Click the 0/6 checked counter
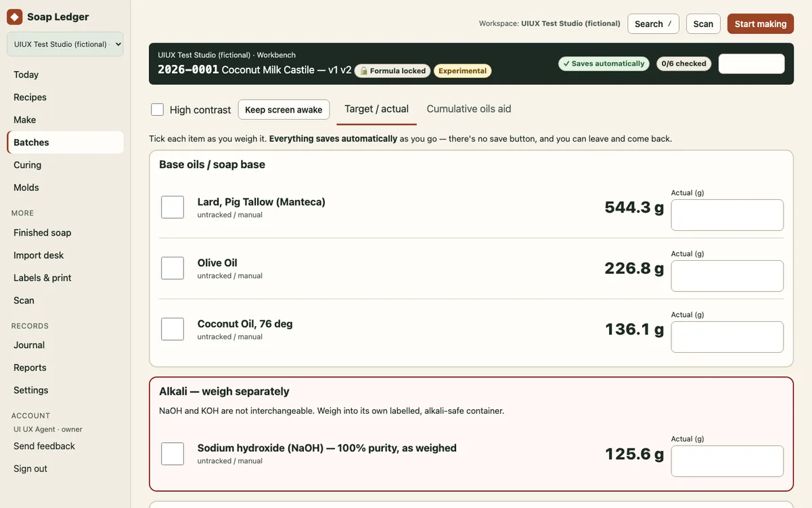Screen dimensions: 812x508 coord(684,64)
